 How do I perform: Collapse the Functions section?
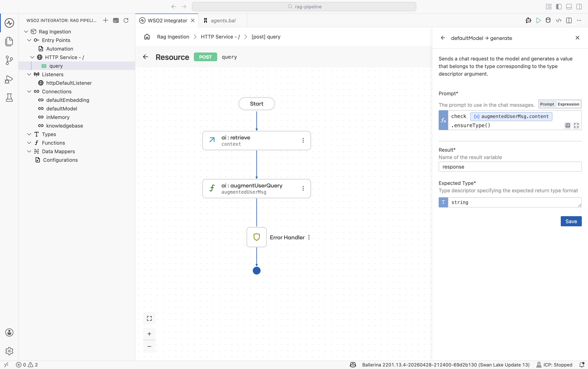tap(29, 143)
